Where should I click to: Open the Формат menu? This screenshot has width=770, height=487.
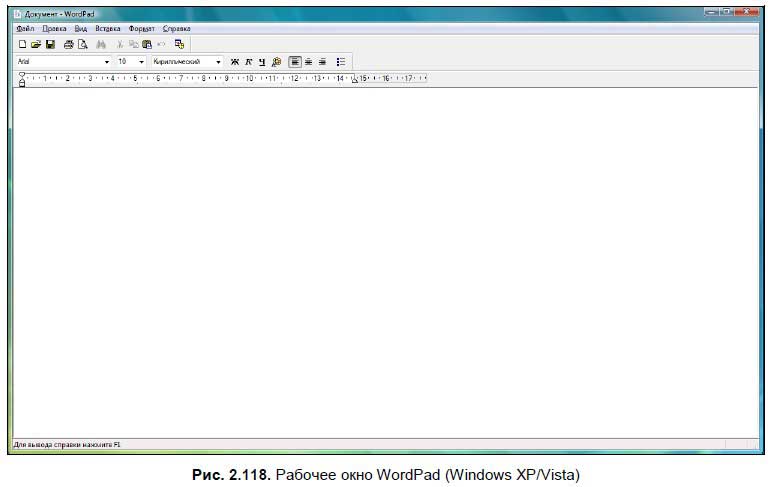point(142,29)
